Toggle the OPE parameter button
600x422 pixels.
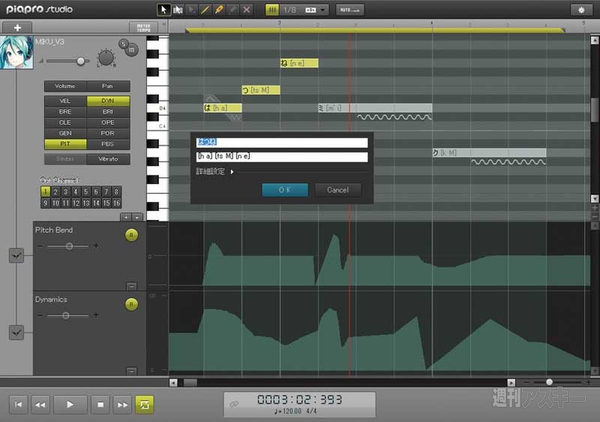[x=108, y=122]
